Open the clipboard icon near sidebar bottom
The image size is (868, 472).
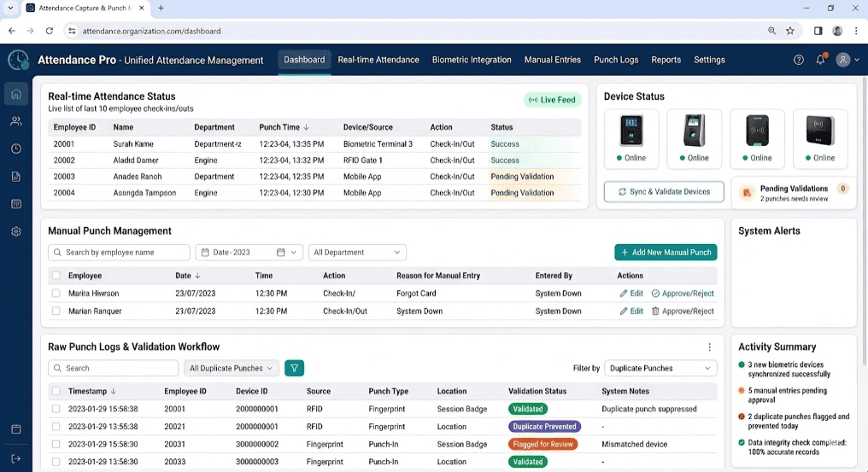coord(16,429)
